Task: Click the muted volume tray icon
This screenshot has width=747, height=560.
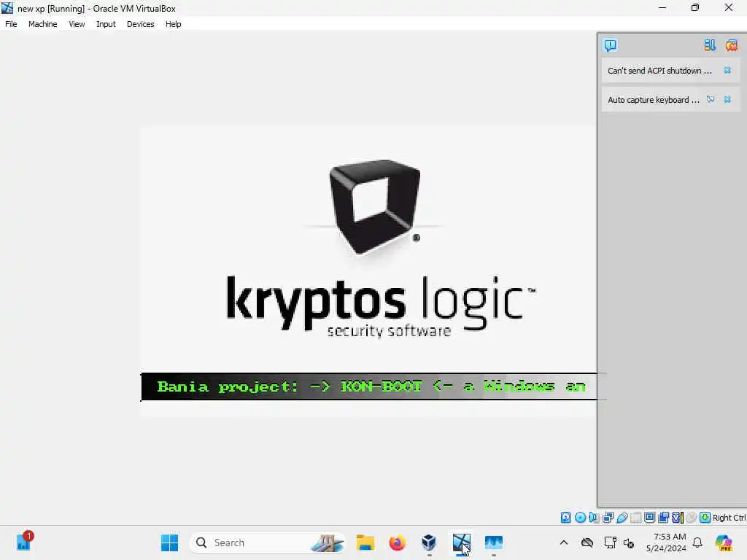Action: [x=629, y=542]
